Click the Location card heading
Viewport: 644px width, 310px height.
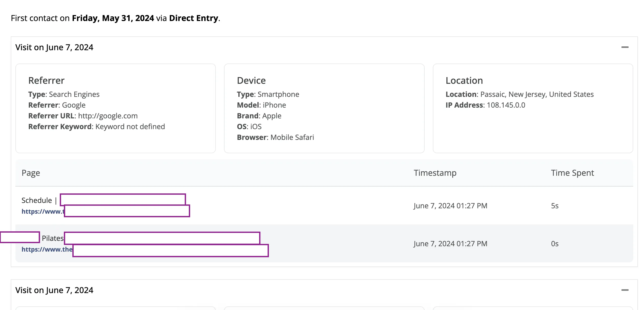tap(464, 80)
